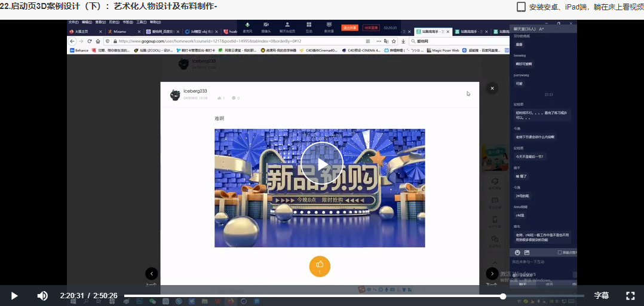Seek using the video progress bar handle
This screenshot has height=306, width=644.
[x=503, y=296]
